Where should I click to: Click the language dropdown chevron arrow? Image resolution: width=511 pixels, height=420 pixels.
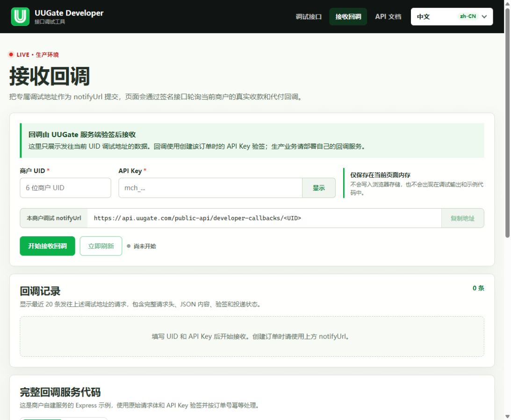point(484,17)
